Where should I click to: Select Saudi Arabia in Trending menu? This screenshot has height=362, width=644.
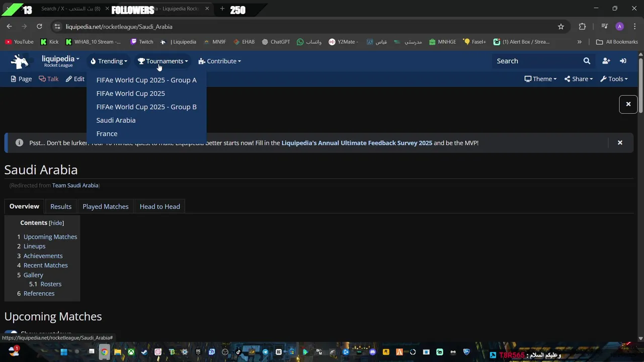[116, 120]
